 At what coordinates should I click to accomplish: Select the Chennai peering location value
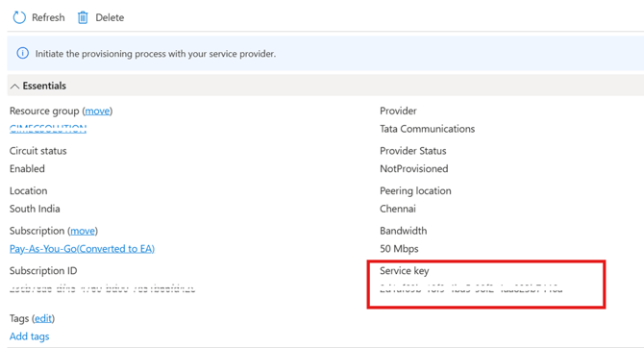[398, 209]
